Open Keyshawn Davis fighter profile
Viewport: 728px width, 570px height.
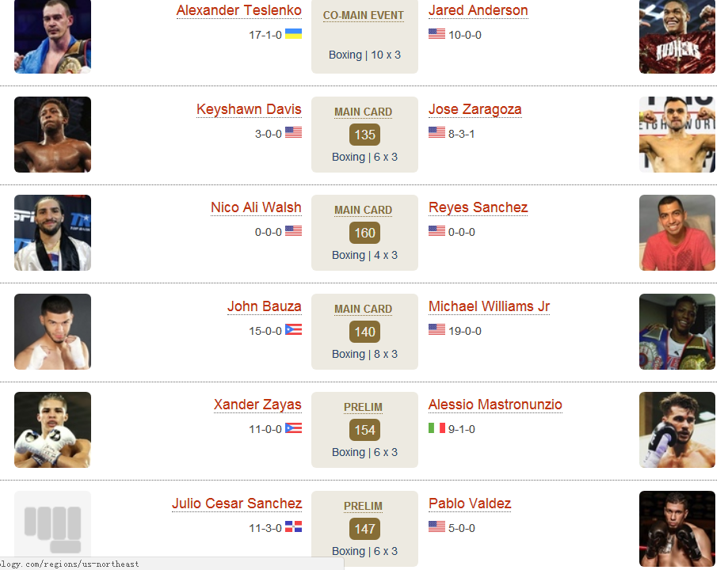pyautogui.click(x=249, y=109)
